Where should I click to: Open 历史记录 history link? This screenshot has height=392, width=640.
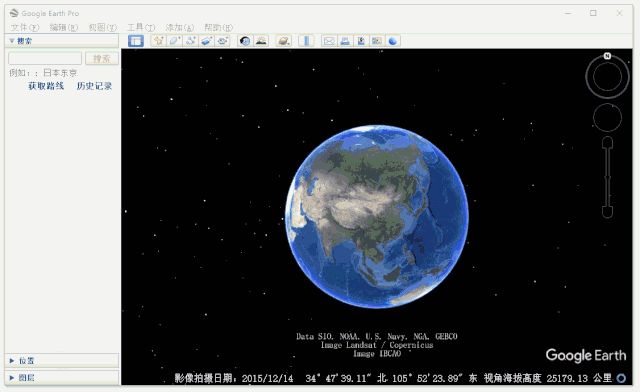pos(94,86)
